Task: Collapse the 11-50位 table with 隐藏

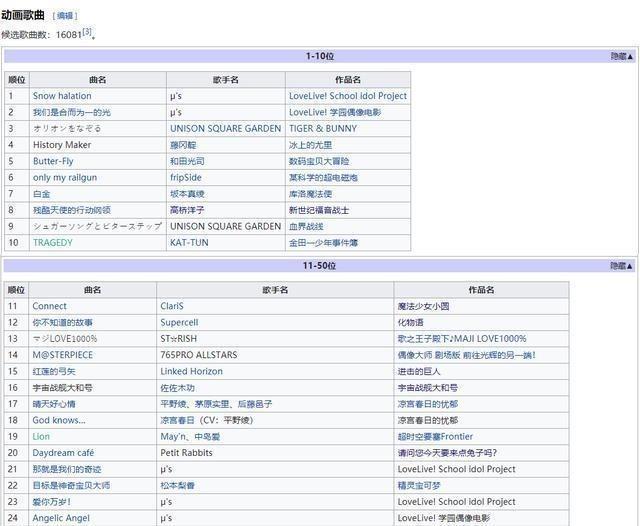Action: pos(621,266)
